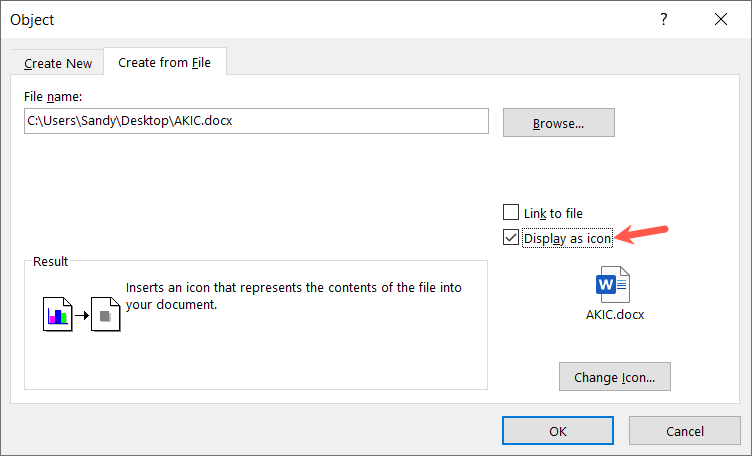Image resolution: width=752 pixels, height=456 pixels.
Task: Enable the Link to file checkbox
Action: (x=511, y=213)
